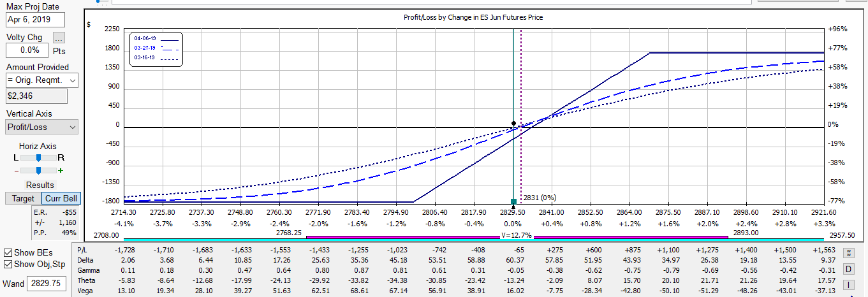Select the Target results button
868x297 pixels.
pyautogui.click(x=23, y=198)
